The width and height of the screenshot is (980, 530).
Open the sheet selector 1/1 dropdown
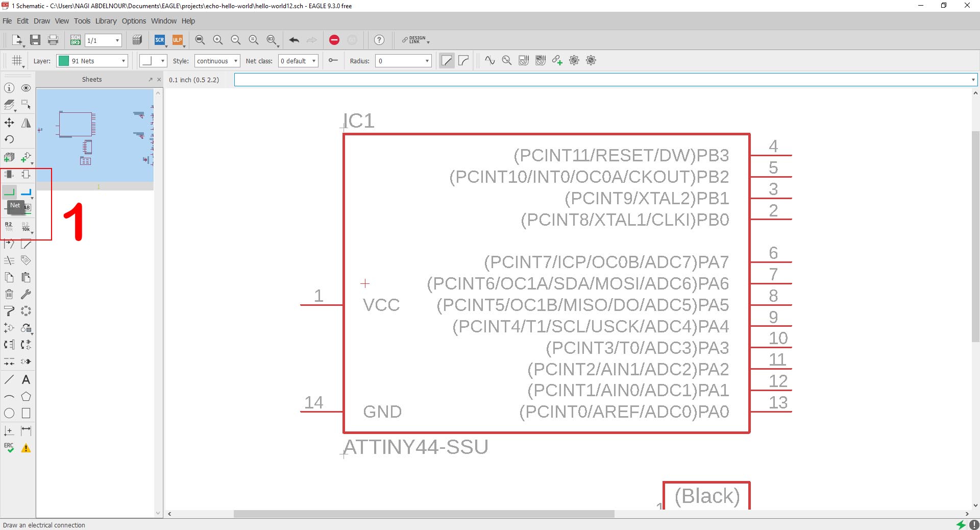point(104,40)
